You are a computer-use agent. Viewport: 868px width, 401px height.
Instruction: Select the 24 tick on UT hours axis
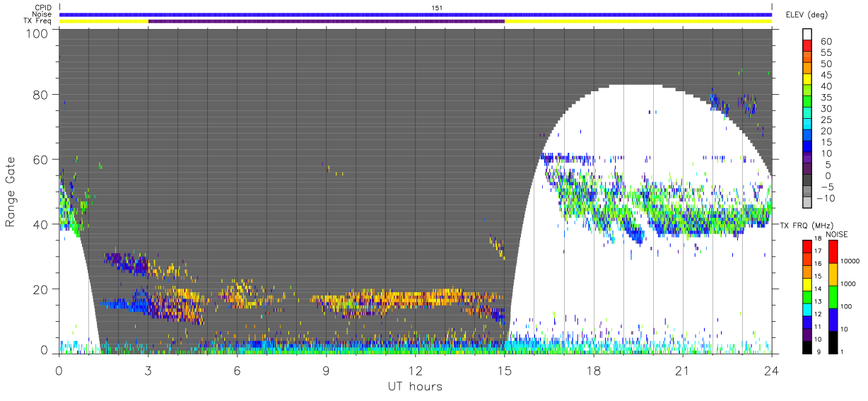(772, 369)
